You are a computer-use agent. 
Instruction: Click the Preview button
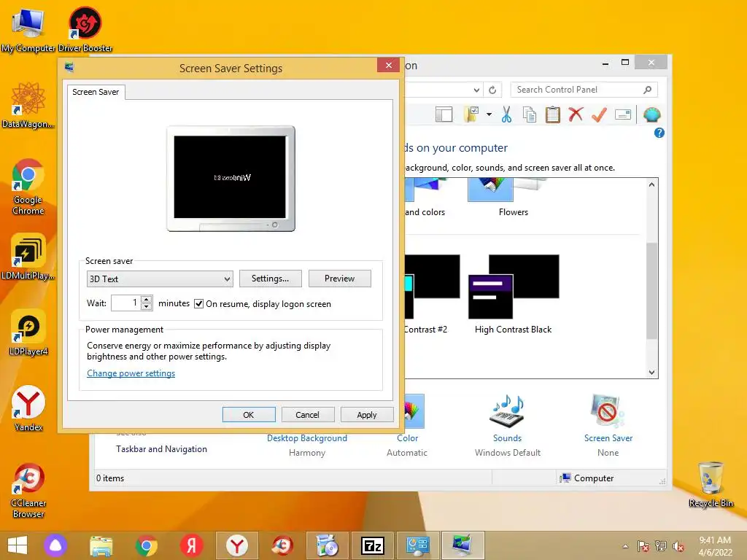tap(340, 279)
